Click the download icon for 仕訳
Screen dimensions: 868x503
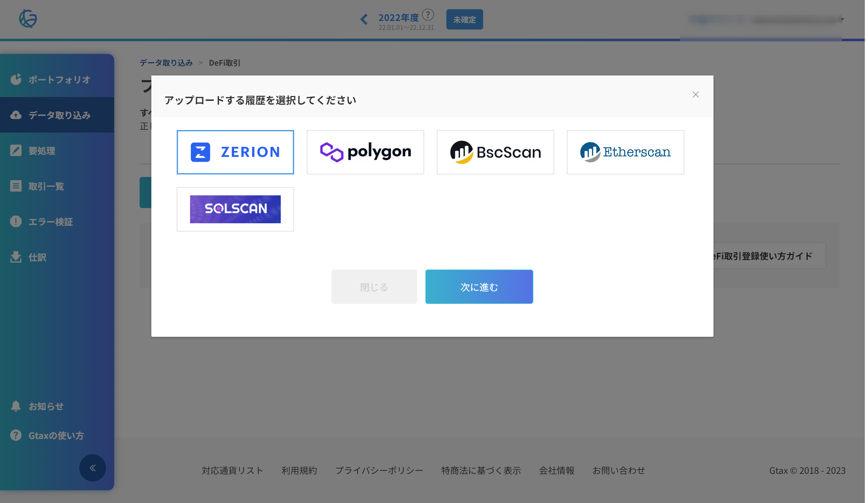[x=16, y=258]
